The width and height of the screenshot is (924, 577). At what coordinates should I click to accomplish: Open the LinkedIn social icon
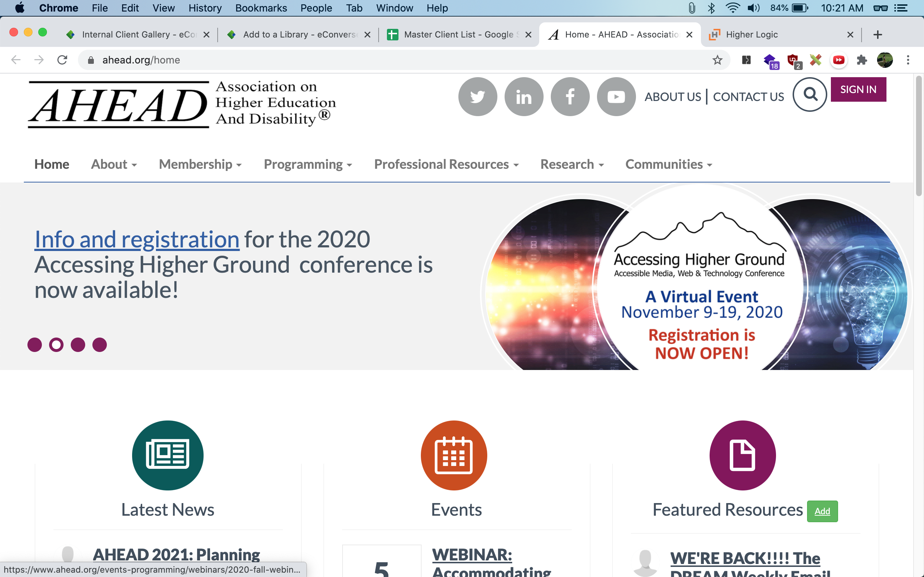click(x=523, y=97)
